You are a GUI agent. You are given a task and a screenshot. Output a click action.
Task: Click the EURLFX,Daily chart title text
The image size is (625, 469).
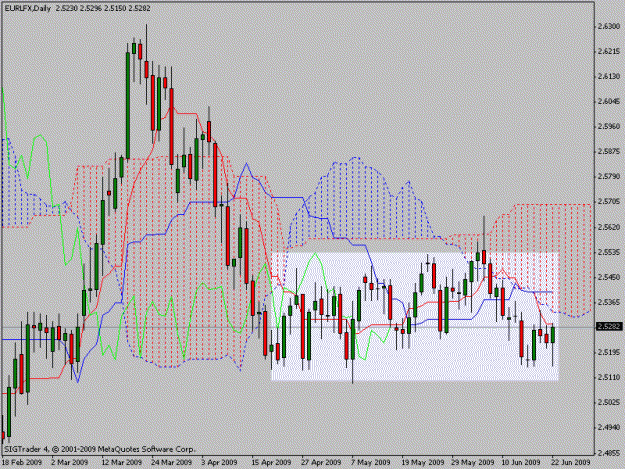coord(28,8)
